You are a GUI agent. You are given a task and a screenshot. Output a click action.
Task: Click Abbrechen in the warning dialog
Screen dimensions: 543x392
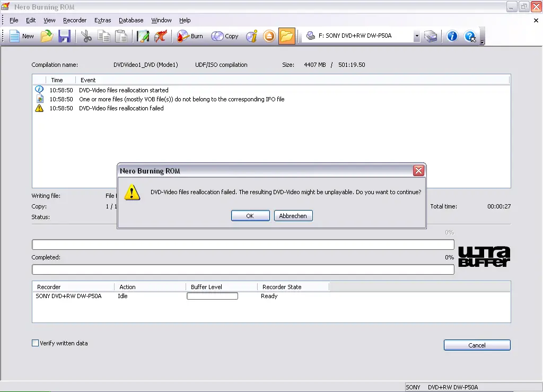click(x=293, y=216)
